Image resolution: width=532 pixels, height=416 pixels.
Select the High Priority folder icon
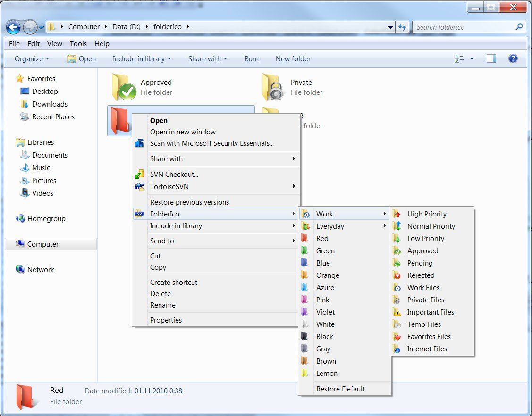pyautogui.click(x=427, y=214)
